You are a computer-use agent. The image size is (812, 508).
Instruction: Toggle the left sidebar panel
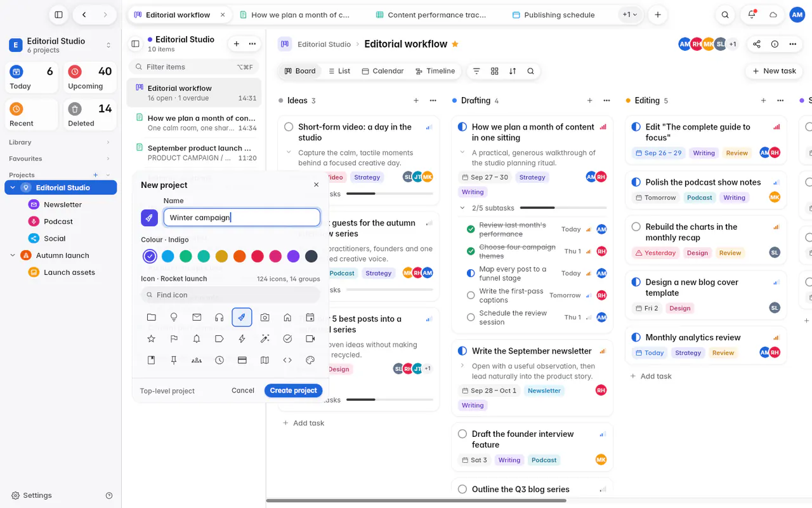58,15
